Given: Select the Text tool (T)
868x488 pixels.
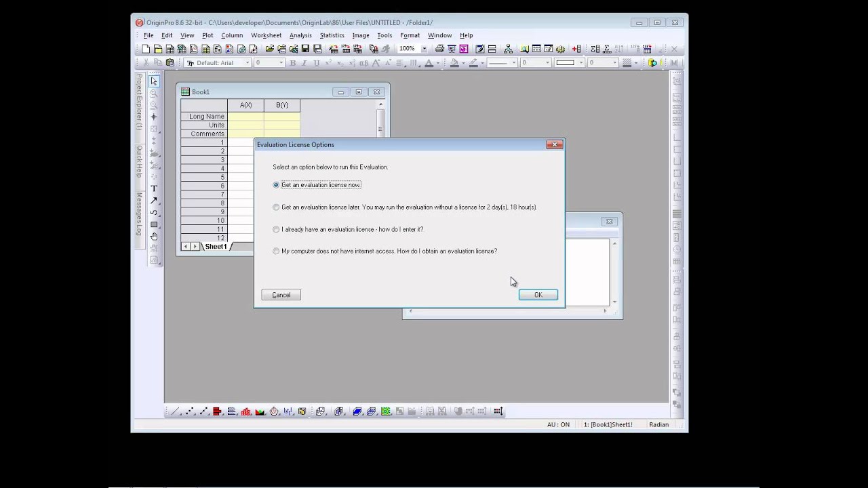Looking at the screenshot, I should coord(154,188).
